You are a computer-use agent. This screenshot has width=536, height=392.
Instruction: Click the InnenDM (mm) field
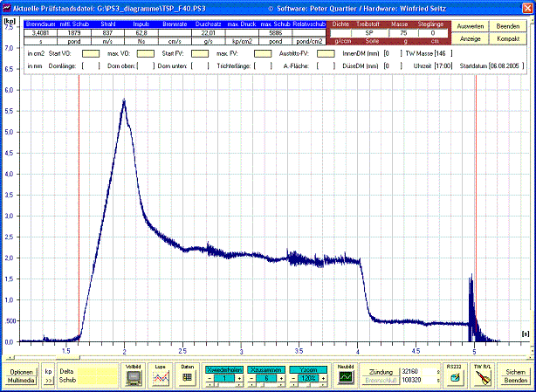(x=392, y=53)
